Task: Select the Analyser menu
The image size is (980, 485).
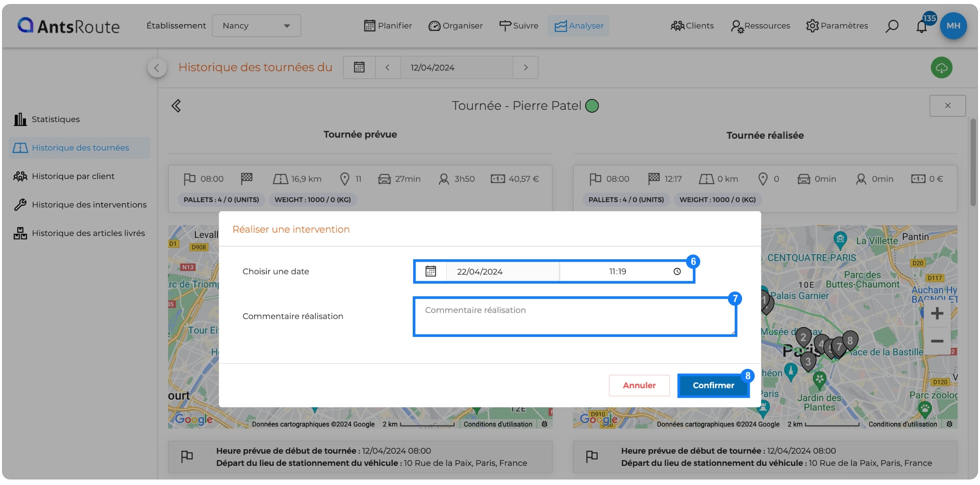Action: coord(578,26)
